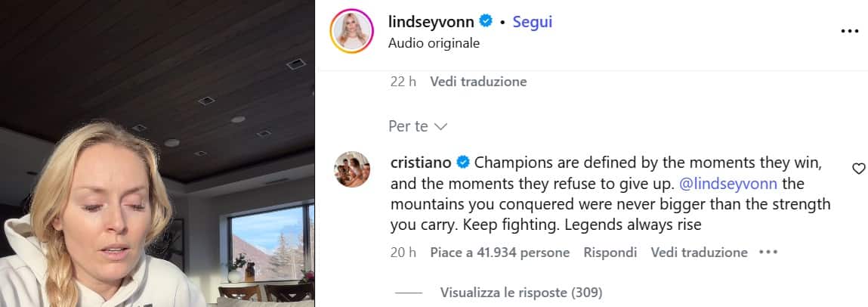Expand the Per te sorting dropdown
Viewport: 868px width, 307px height.
point(418,126)
